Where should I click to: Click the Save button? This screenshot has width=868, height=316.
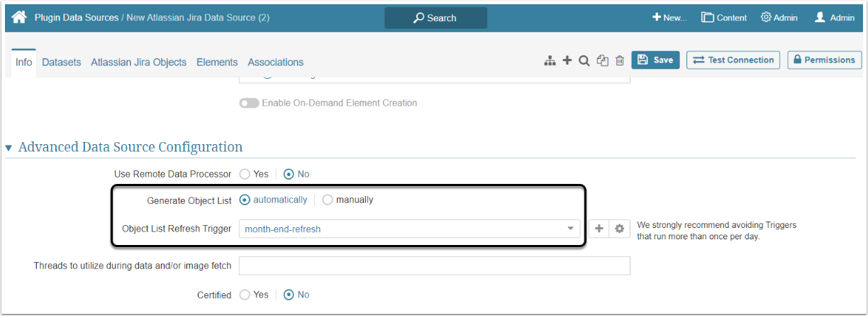655,60
